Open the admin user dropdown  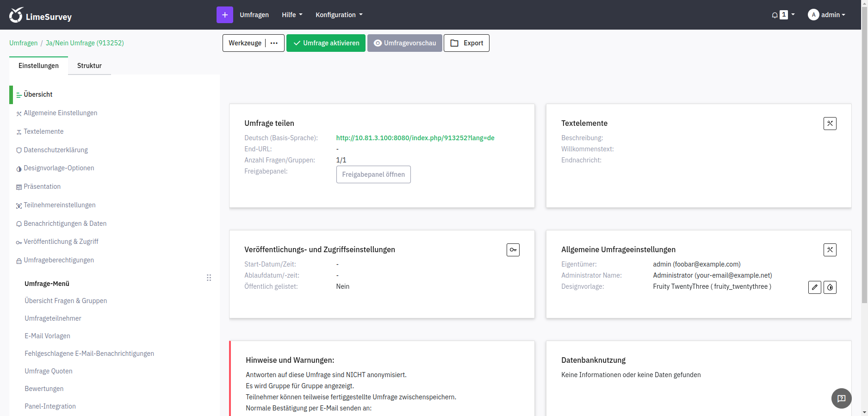click(x=827, y=15)
